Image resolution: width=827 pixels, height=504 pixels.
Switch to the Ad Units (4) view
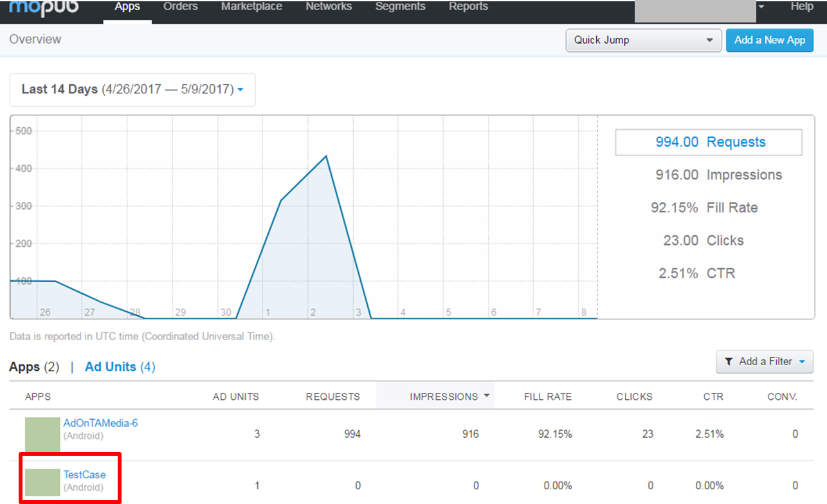pyautogui.click(x=120, y=367)
